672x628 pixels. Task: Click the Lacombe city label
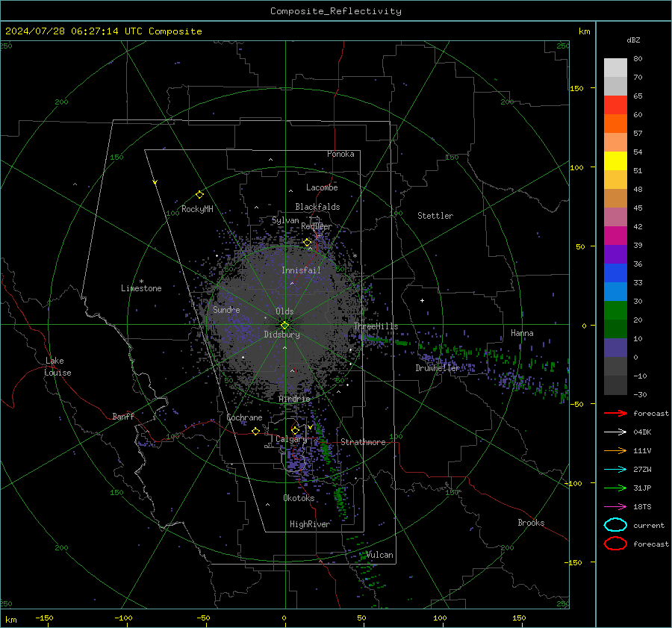pyautogui.click(x=322, y=187)
